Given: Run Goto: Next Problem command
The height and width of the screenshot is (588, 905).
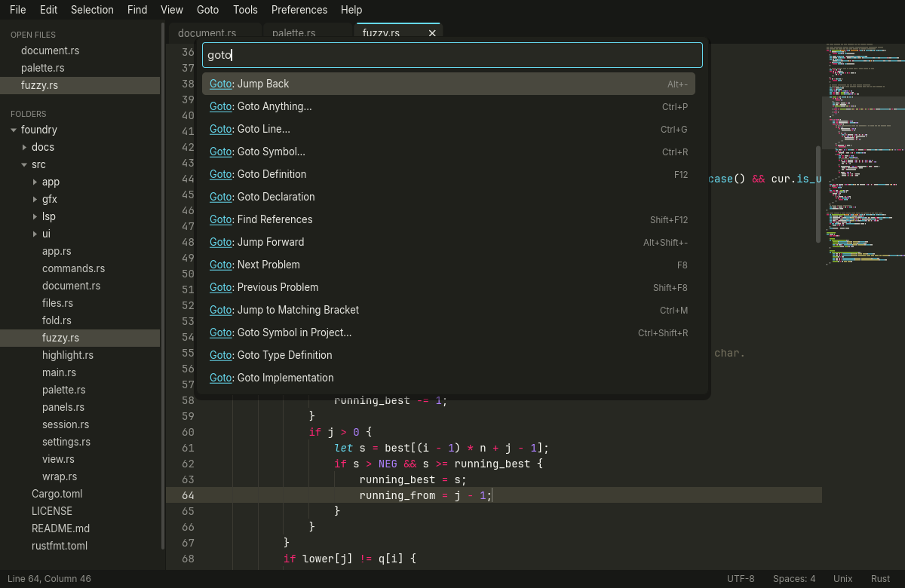Looking at the screenshot, I should (x=449, y=265).
